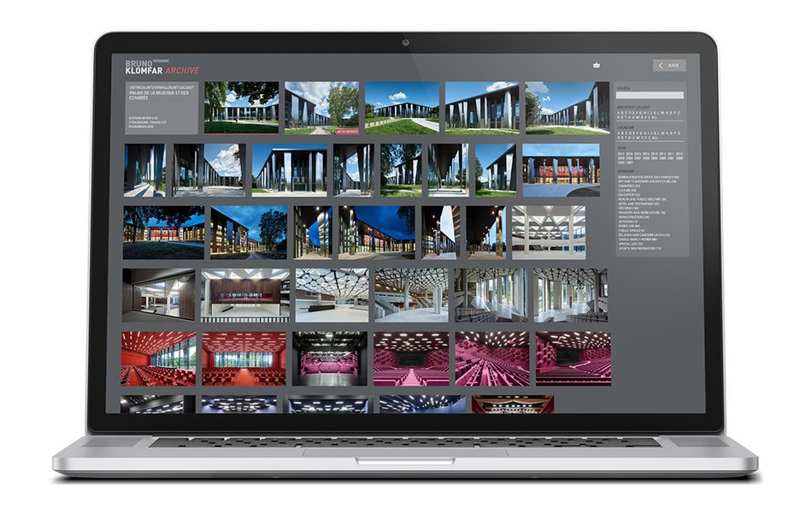Focus the Search input field
Image resolution: width=812 pixels, height=514 pixels.
[x=650, y=95]
